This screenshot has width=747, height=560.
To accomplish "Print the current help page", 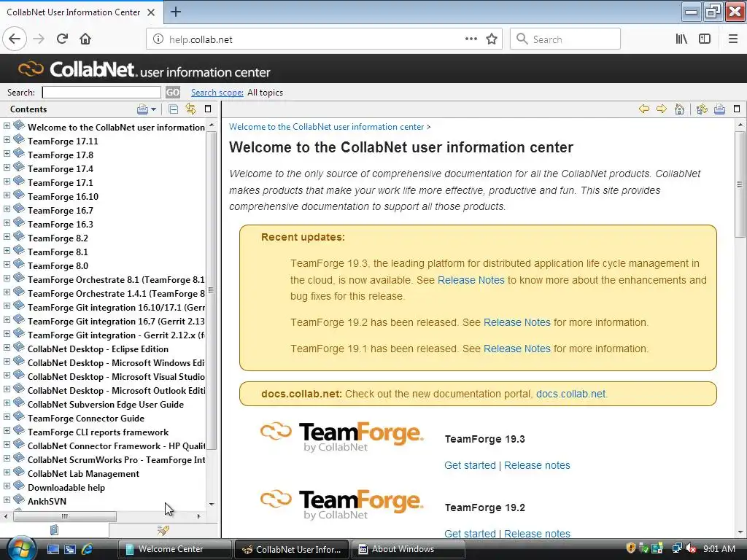I will tap(719, 109).
